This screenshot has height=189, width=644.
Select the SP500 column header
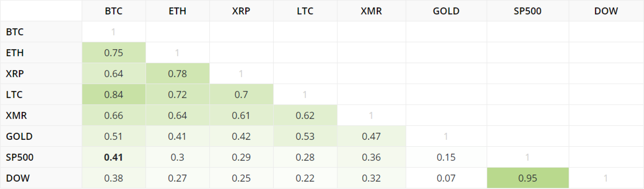point(528,11)
